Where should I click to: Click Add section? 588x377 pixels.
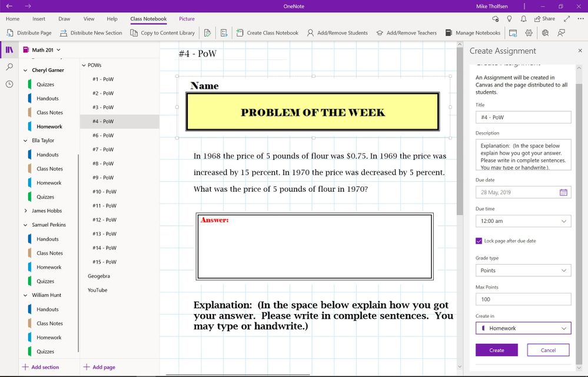pyautogui.click(x=41, y=367)
